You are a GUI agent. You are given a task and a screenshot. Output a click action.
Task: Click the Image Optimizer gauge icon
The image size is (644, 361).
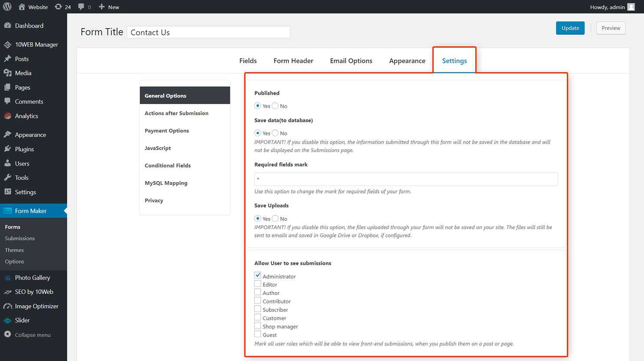tap(7, 306)
